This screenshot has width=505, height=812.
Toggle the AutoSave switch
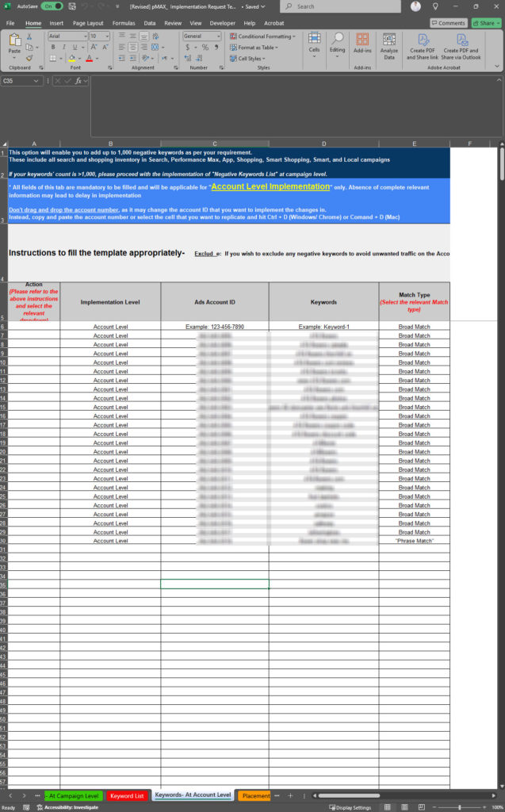click(x=52, y=6)
